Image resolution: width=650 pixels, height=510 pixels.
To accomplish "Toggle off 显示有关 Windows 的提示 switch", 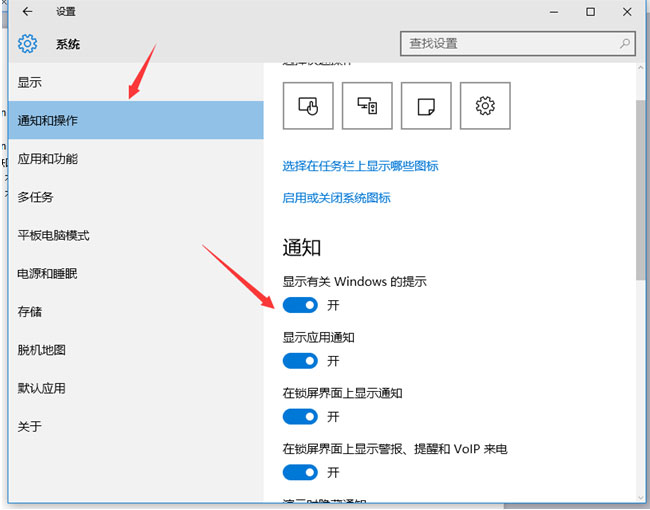I will tap(300, 305).
